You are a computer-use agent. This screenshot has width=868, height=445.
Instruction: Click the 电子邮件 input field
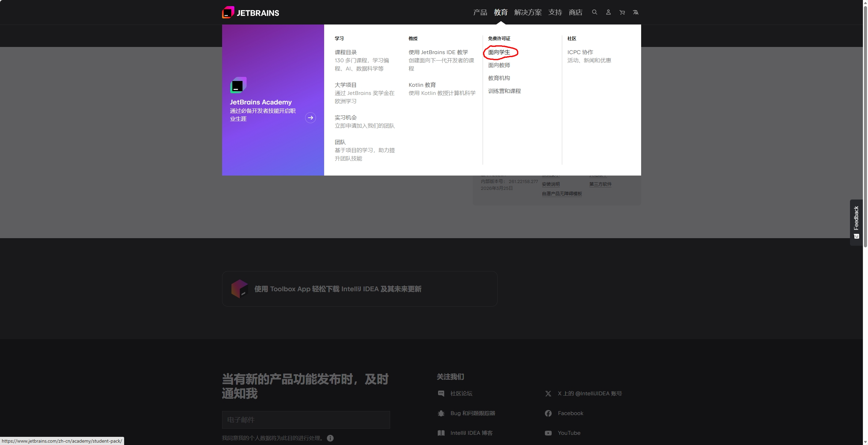click(x=306, y=419)
